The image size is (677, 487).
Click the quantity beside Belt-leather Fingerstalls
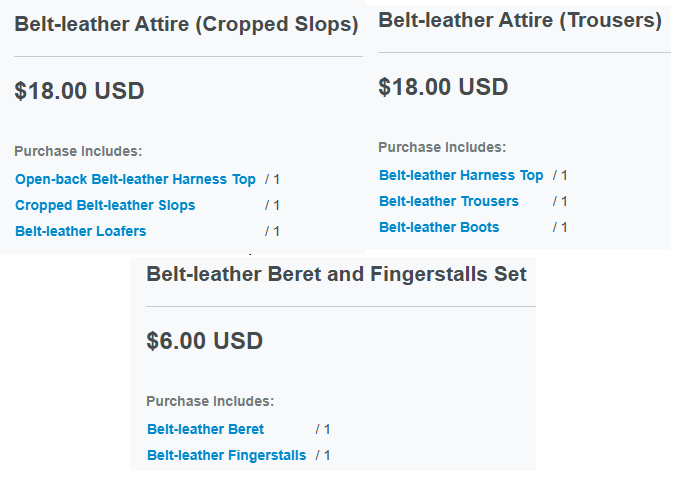click(323, 455)
